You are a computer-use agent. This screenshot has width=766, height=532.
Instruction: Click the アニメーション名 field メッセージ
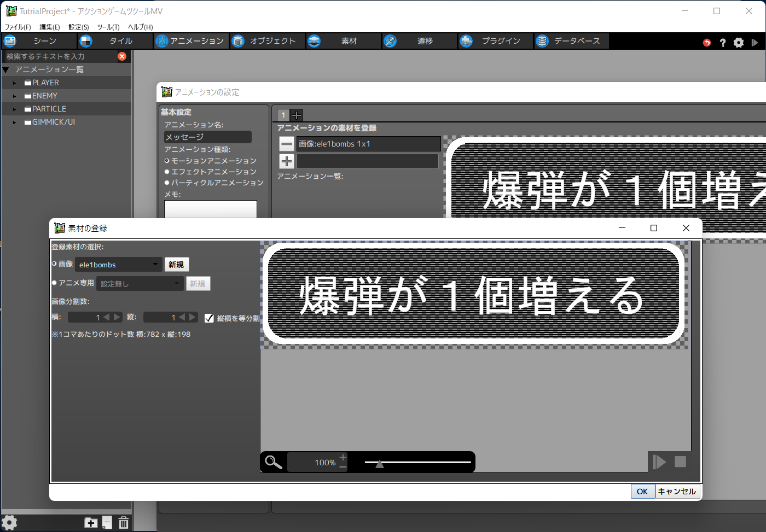pos(208,137)
